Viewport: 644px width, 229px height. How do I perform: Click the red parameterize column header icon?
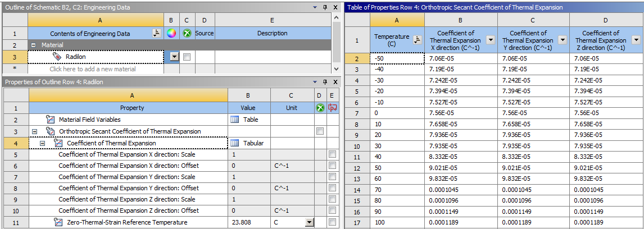pyautogui.click(x=333, y=108)
